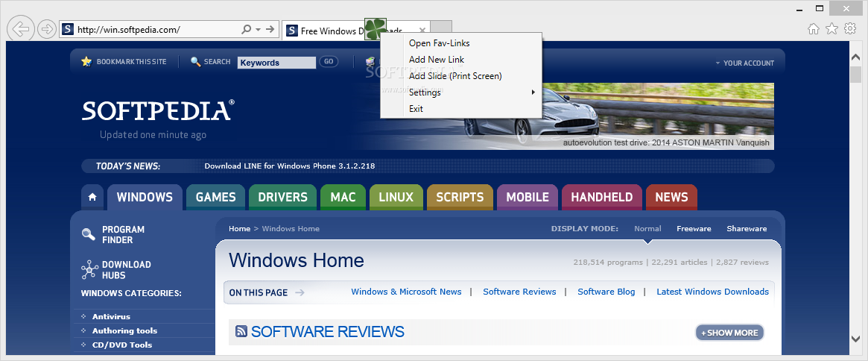The image size is (868, 361).
Task: Open the Download LINE for Windows Phone news
Action: point(290,166)
